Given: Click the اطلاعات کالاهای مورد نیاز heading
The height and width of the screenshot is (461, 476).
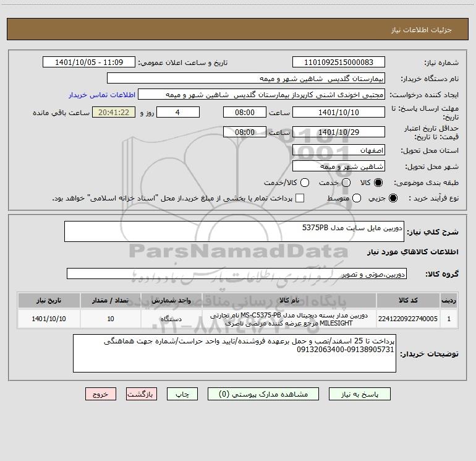Looking at the screenshot, I should point(412,252).
